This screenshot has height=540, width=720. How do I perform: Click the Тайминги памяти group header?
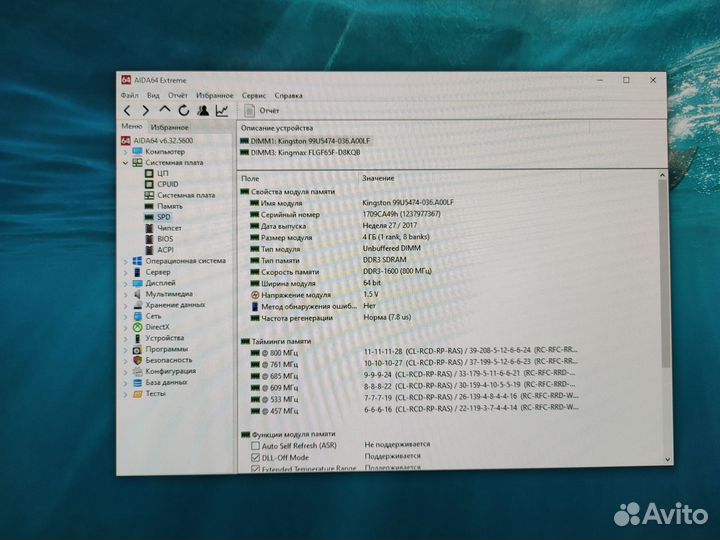click(276, 342)
